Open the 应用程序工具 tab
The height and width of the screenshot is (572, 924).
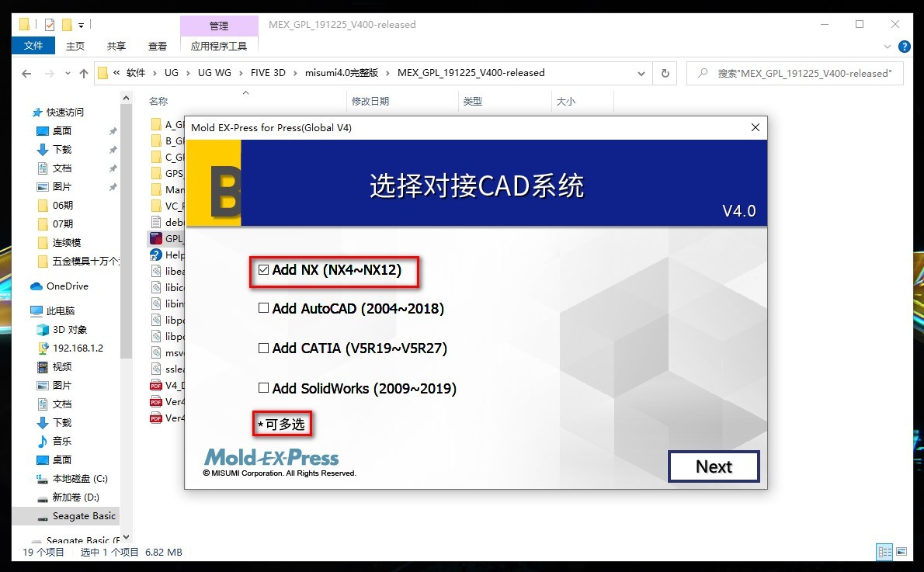(220, 46)
